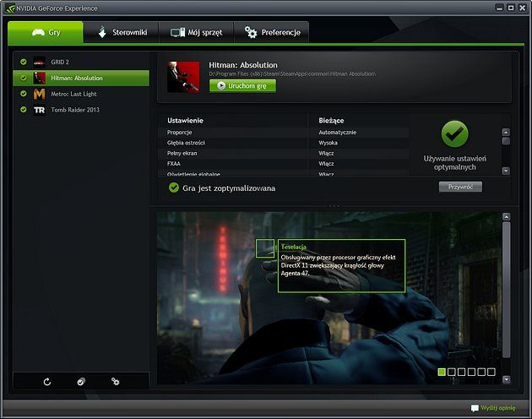Click the optimized checkmark beside Hitman: Absolution
The width and height of the screenshot is (532, 419).
pyautogui.click(x=24, y=78)
